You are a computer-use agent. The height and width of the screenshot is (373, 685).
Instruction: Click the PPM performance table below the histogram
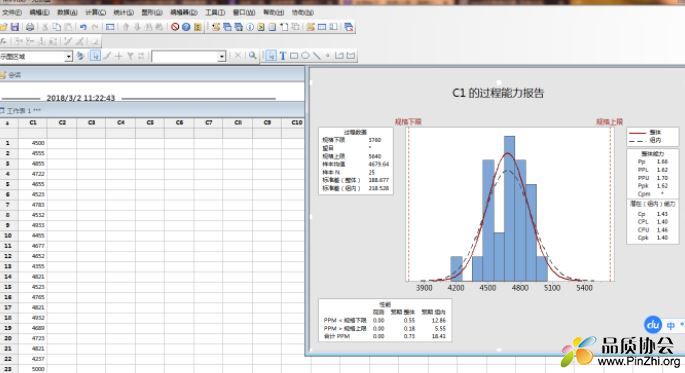[385, 320]
